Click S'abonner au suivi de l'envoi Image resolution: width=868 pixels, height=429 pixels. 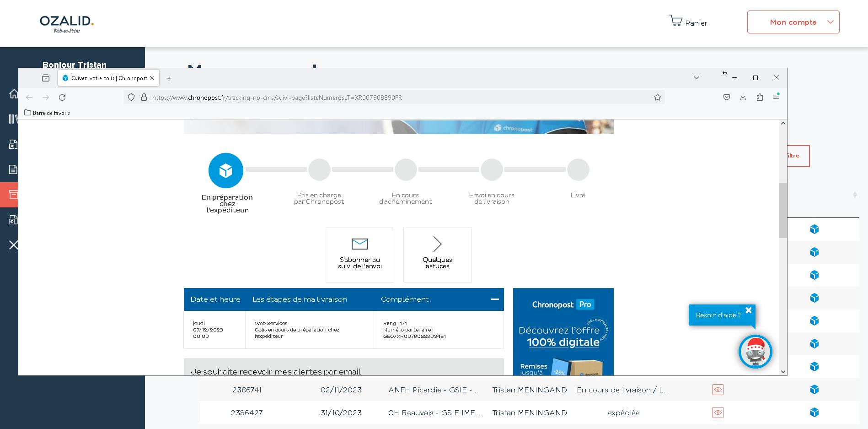[360, 255]
